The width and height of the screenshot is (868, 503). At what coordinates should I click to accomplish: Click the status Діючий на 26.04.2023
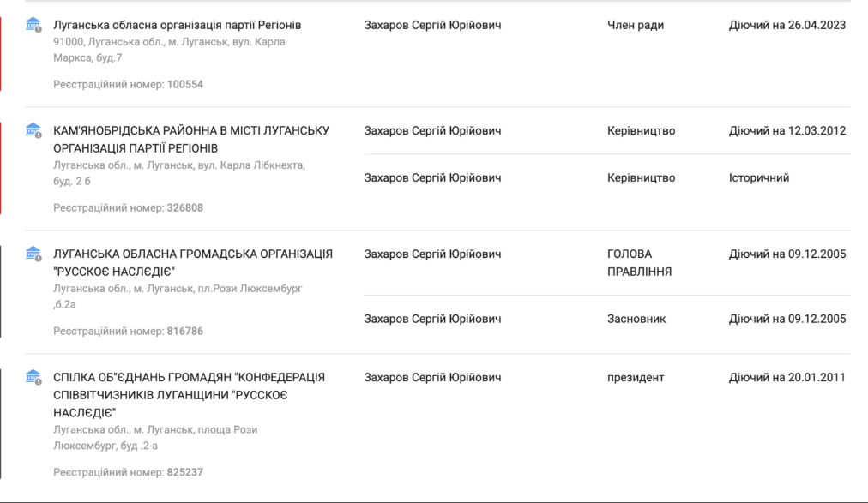[x=787, y=26]
